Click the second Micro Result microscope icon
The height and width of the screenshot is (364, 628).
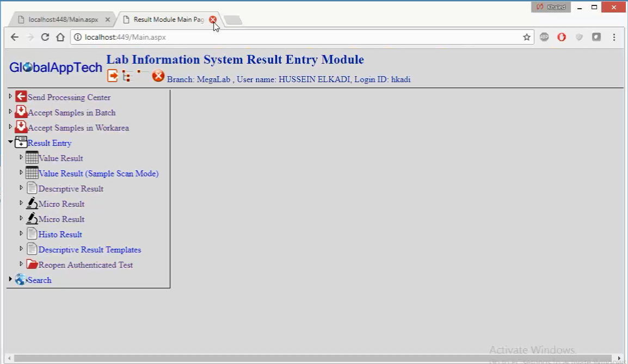coord(32,218)
